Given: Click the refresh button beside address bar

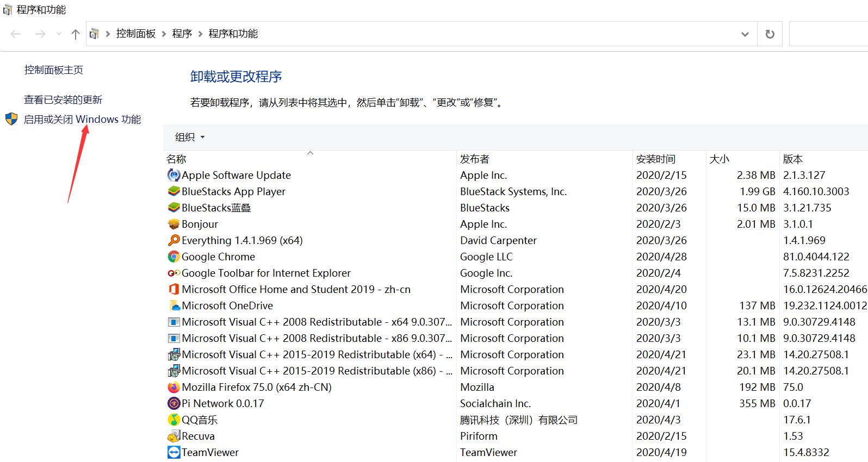Looking at the screenshot, I should 770,34.
